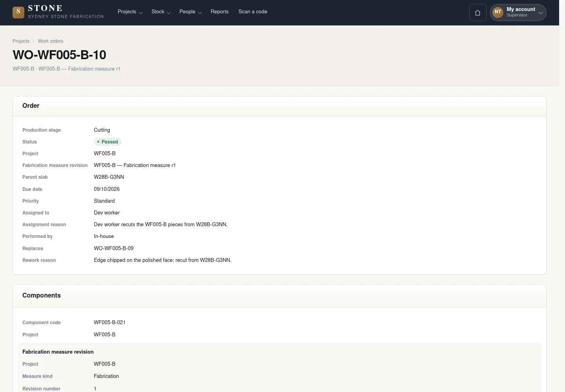This screenshot has height=392, width=565.
Task: Click the NT user avatar
Action: (x=498, y=12)
